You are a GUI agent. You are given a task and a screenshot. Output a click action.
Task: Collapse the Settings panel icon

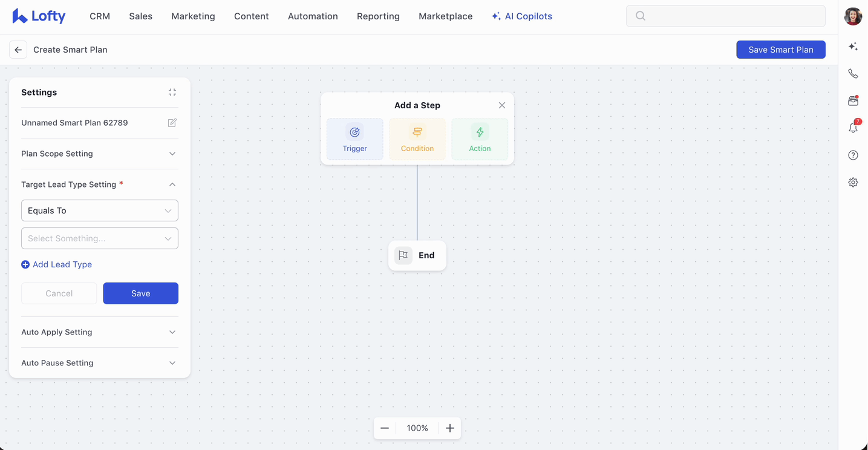[172, 93]
